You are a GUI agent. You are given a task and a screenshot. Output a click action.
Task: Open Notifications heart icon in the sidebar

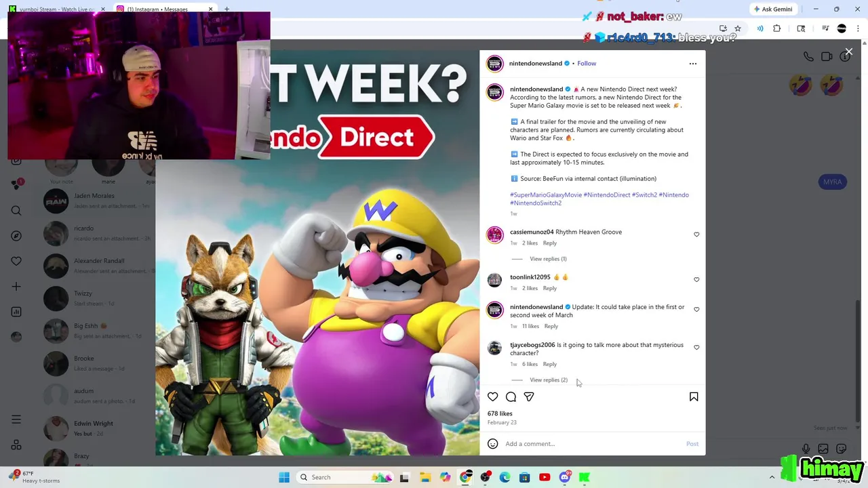coord(16,261)
